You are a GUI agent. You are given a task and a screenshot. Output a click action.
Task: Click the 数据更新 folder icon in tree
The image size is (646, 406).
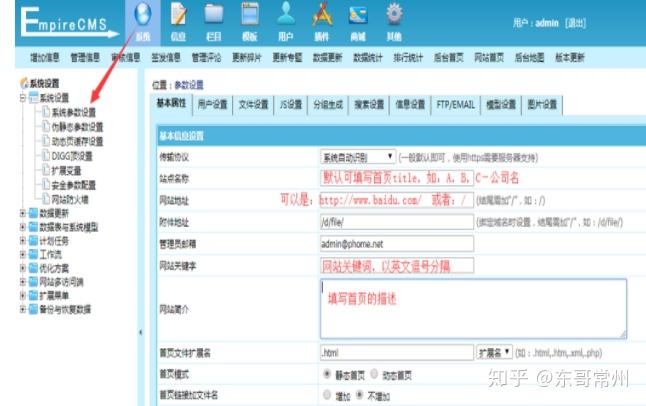click(34, 213)
